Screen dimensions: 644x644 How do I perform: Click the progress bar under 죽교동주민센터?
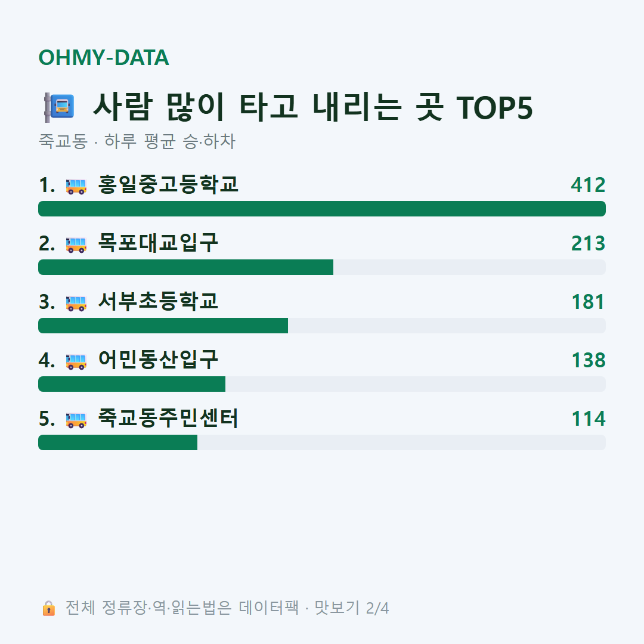322,442
